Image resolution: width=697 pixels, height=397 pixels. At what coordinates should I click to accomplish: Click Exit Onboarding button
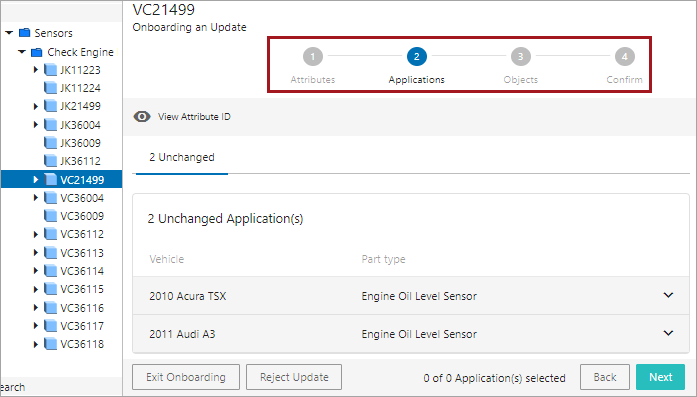[x=186, y=377]
